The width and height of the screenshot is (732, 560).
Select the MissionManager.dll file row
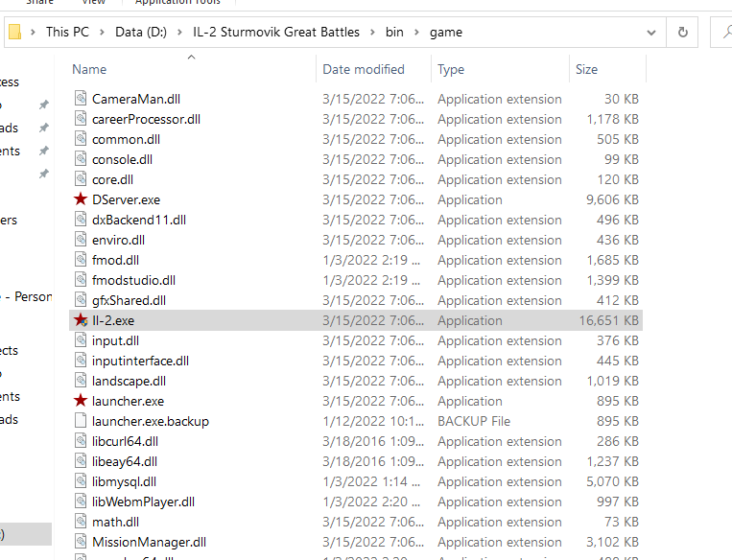point(149,542)
